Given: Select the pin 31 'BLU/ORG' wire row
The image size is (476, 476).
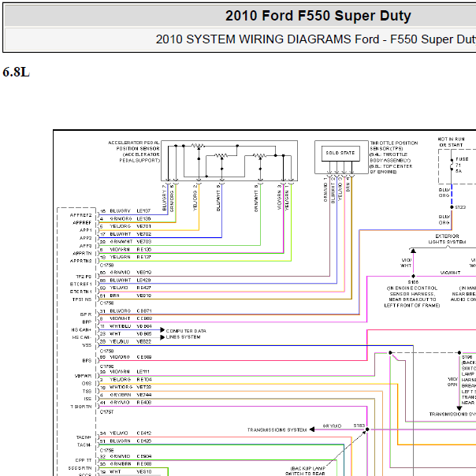Looking at the screenshot, I should 125,311.
